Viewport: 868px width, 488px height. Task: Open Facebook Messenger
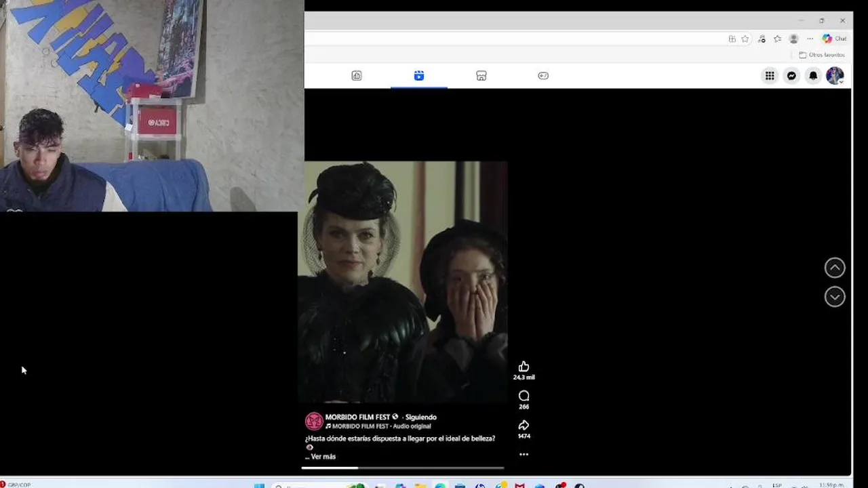click(x=791, y=76)
